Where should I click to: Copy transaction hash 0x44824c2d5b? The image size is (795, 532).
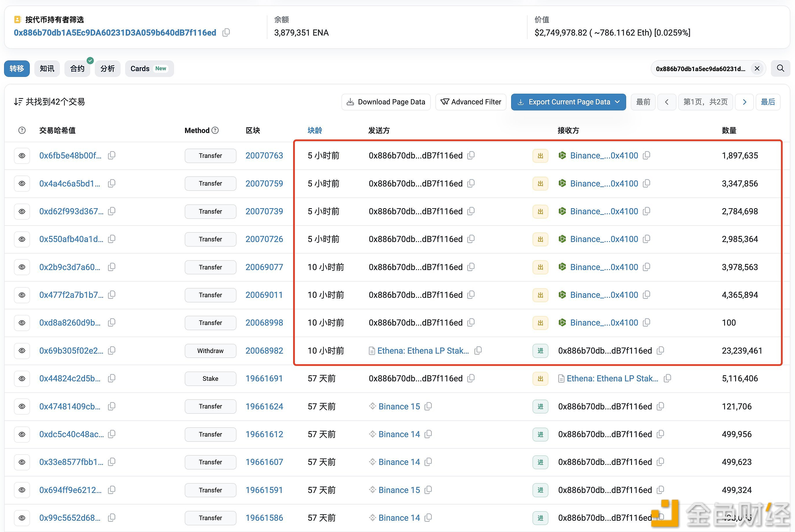[112, 378]
